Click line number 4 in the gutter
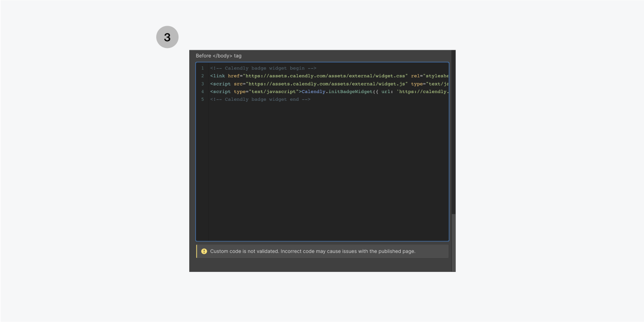Viewport: 644px width, 322px height. pos(203,91)
